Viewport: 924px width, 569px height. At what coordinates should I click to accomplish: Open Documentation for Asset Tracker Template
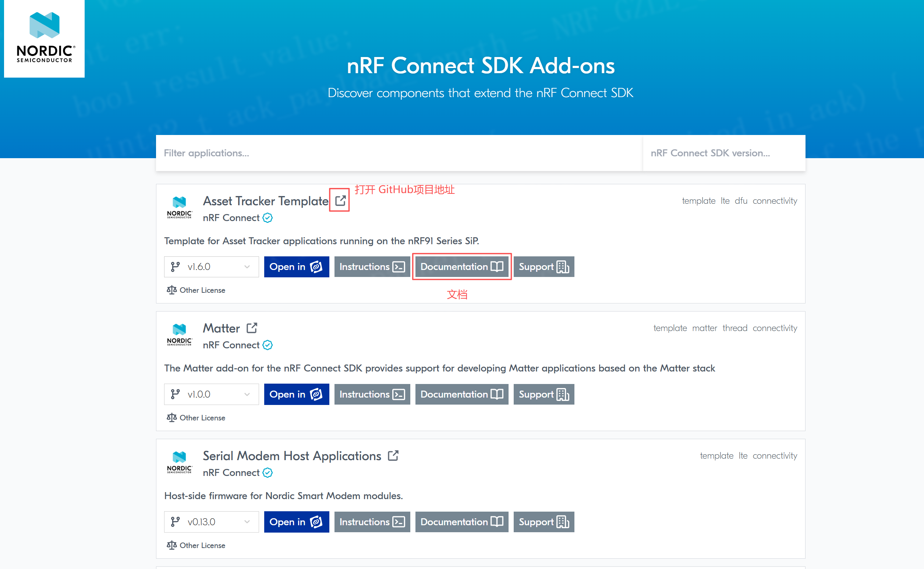pos(462,267)
